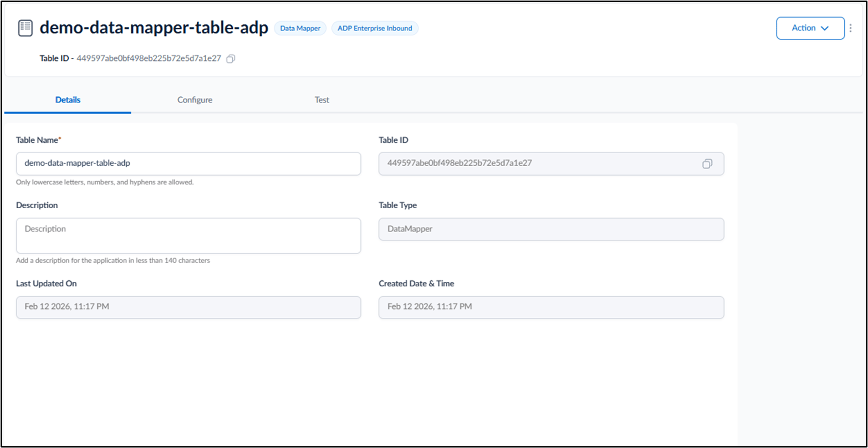Click the Created Date & Time label
Screen dimensions: 868x448
point(416,284)
